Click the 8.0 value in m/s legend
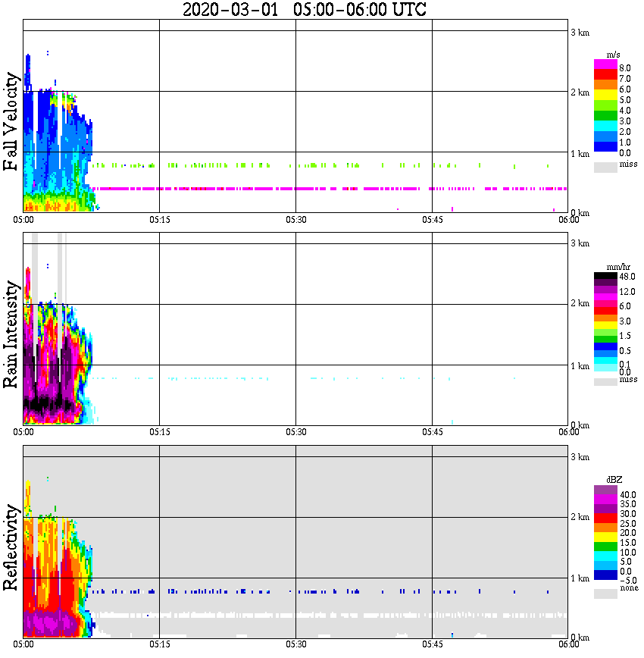644x658 pixels. coord(625,68)
